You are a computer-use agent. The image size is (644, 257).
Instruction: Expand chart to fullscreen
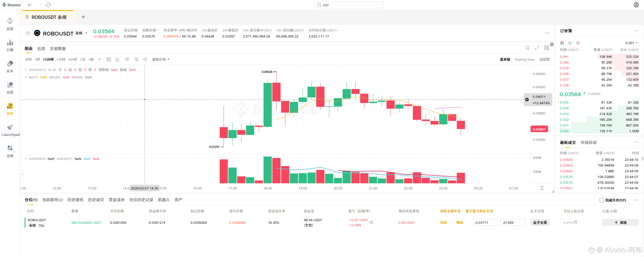537,48
